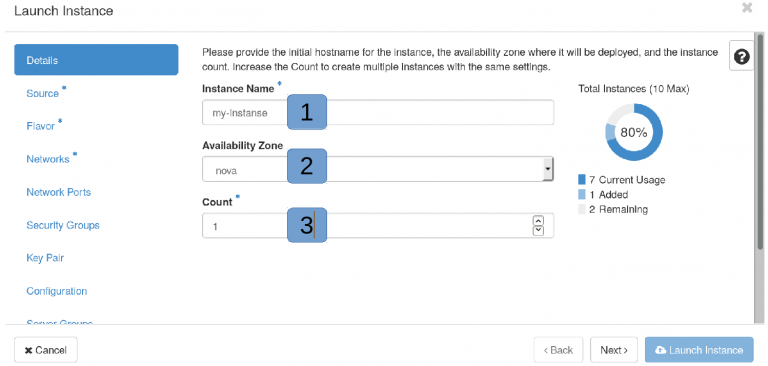Click the 80% instances usage donut chart
The width and height of the screenshot is (768, 366).
click(x=634, y=132)
